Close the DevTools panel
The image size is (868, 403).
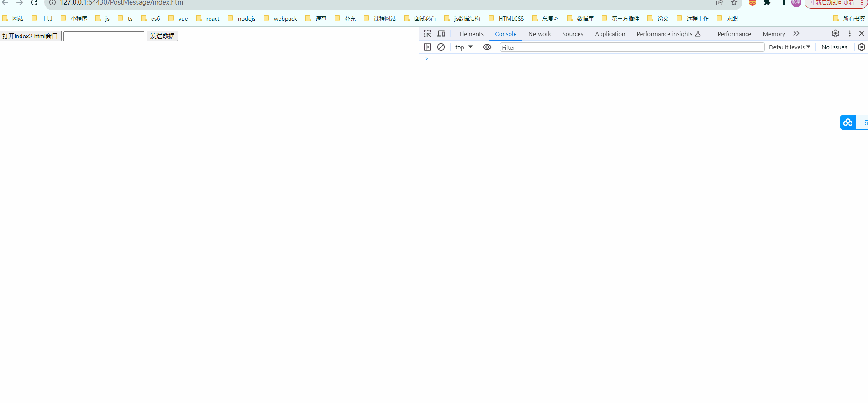pos(862,33)
